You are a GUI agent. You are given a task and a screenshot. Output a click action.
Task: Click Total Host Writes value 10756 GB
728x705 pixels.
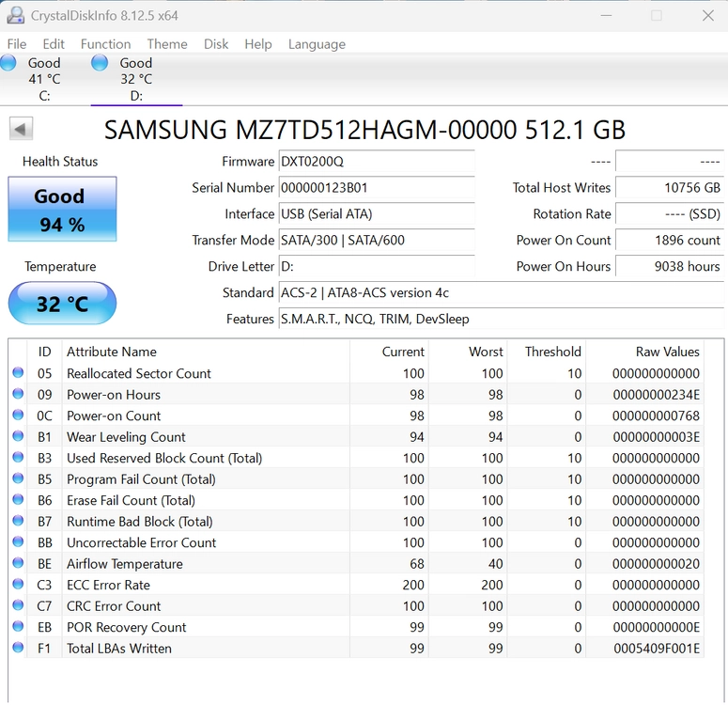click(x=670, y=188)
